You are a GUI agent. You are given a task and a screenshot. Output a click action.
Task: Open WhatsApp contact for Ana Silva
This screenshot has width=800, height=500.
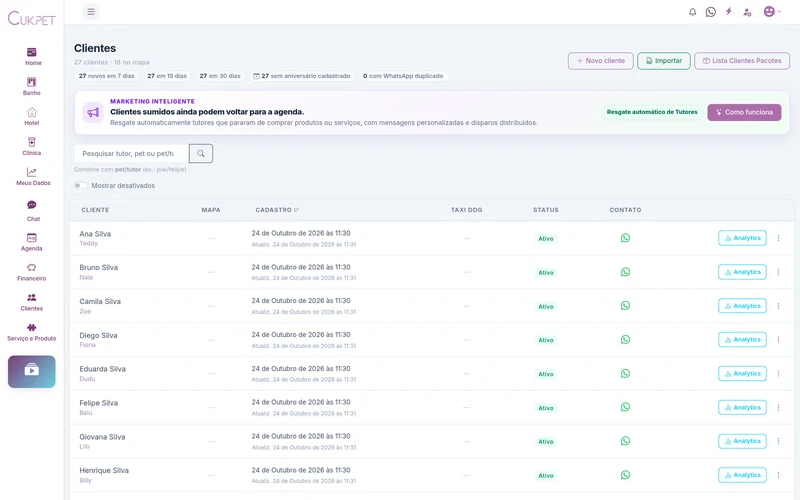625,238
